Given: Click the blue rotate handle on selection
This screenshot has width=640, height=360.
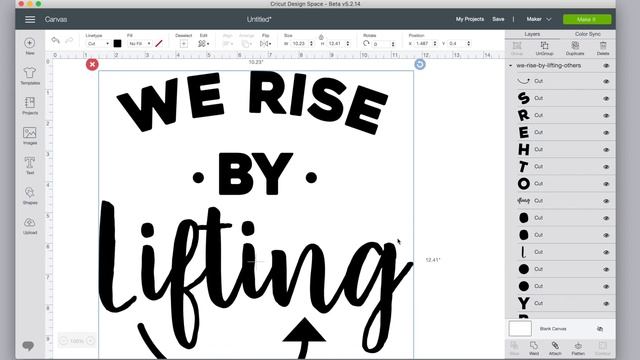Looking at the screenshot, I should (420, 64).
